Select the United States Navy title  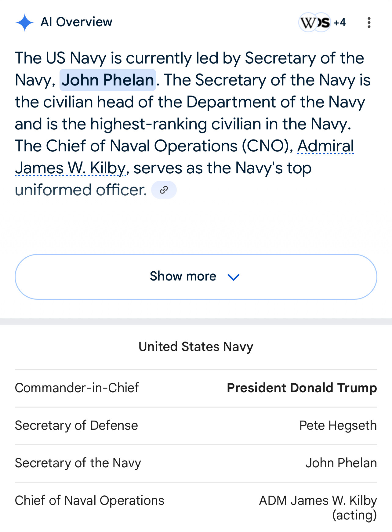pos(196,347)
